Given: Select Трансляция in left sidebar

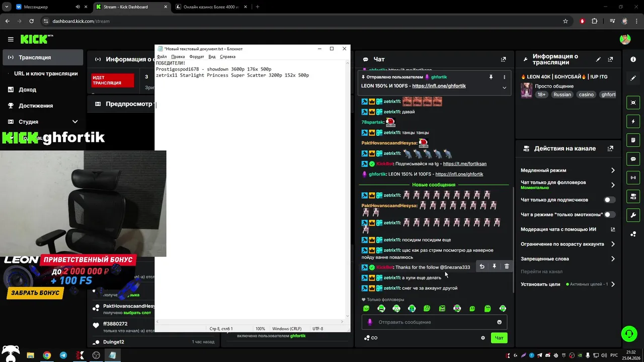Looking at the screenshot, I should 43,57.
